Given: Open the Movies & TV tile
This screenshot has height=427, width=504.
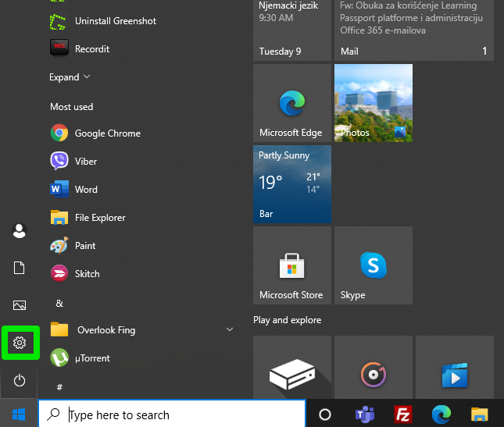Looking at the screenshot, I should (x=455, y=368).
